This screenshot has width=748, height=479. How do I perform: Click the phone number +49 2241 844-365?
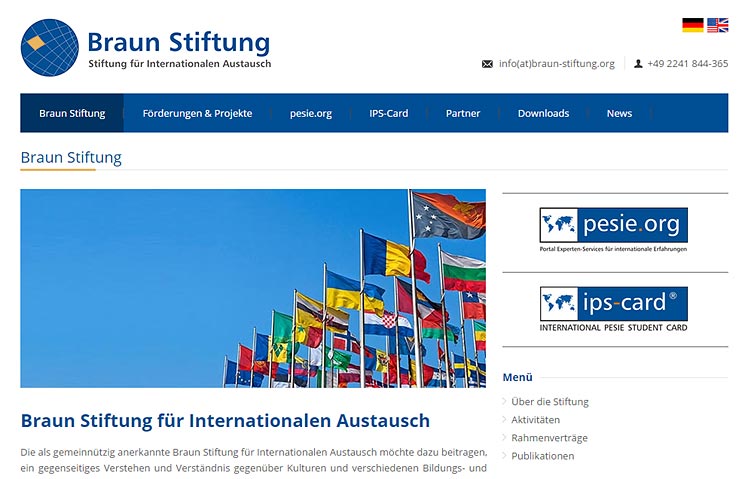point(687,63)
